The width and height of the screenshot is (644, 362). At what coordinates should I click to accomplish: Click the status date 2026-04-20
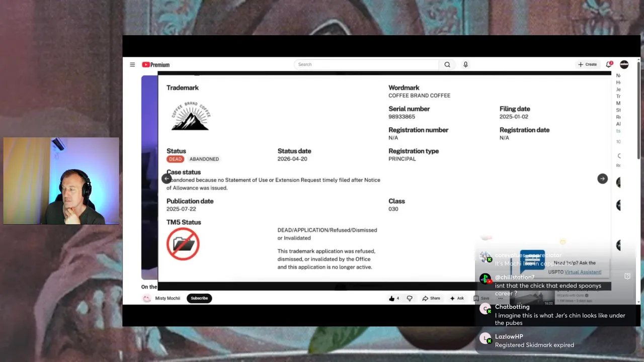[292, 159]
